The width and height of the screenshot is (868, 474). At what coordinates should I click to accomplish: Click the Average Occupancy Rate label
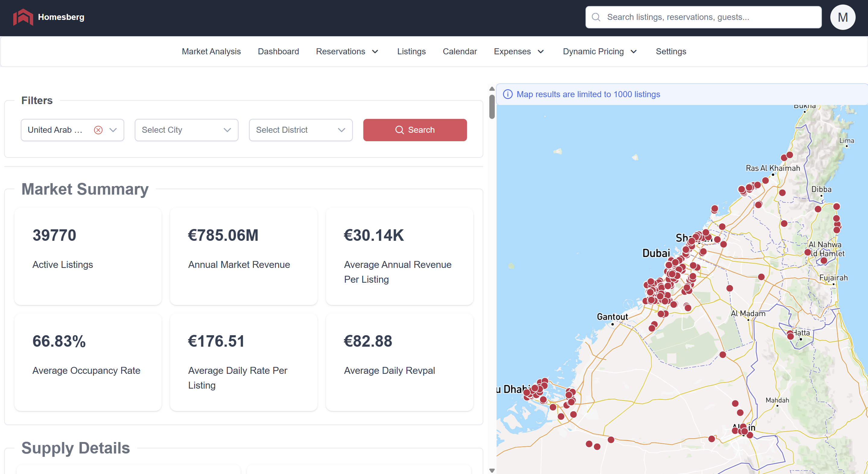tap(86, 371)
